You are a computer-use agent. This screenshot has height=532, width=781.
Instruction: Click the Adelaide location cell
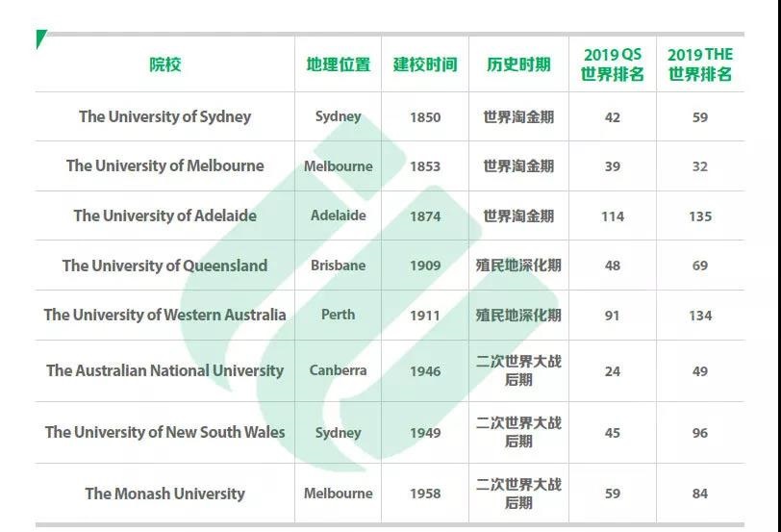pos(339,215)
